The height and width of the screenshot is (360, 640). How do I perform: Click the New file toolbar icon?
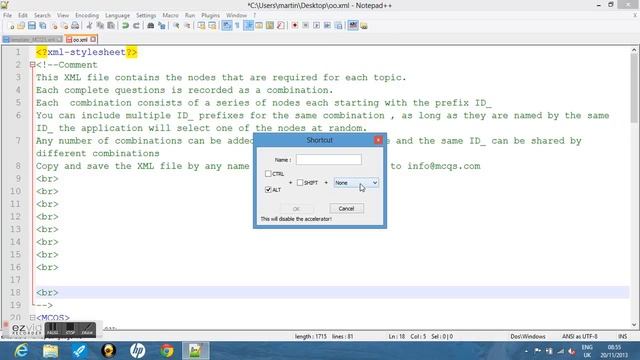coord(11,26)
